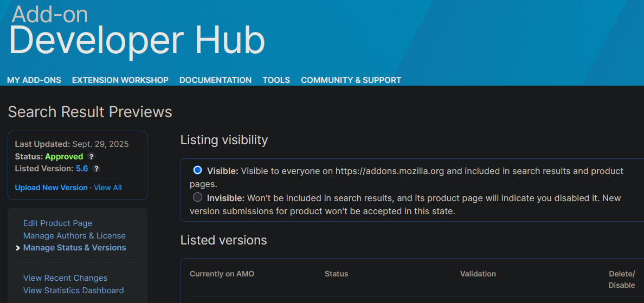This screenshot has height=303, width=644.
Task: Open the Documentation nav item
Action: pos(215,80)
